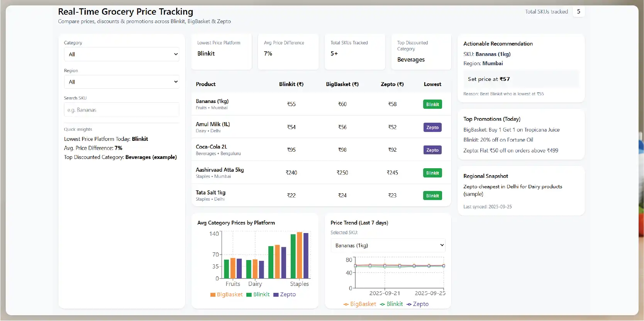Image resolution: width=644 pixels, height=321 pixels.
Task: Click the BigBasket (₹) column header
Action: [342, 84]
